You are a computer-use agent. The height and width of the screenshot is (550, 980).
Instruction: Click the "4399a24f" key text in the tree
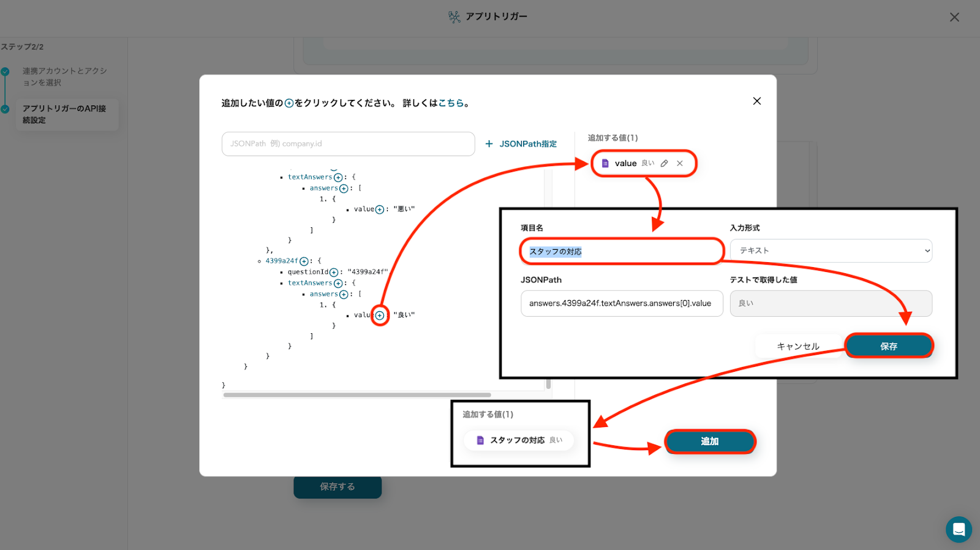[282, 261]
